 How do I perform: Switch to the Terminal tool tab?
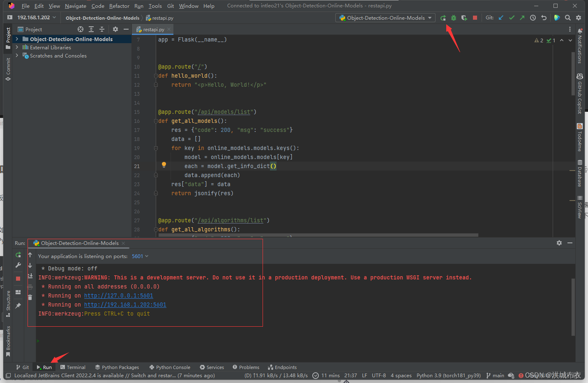[73, 367]
